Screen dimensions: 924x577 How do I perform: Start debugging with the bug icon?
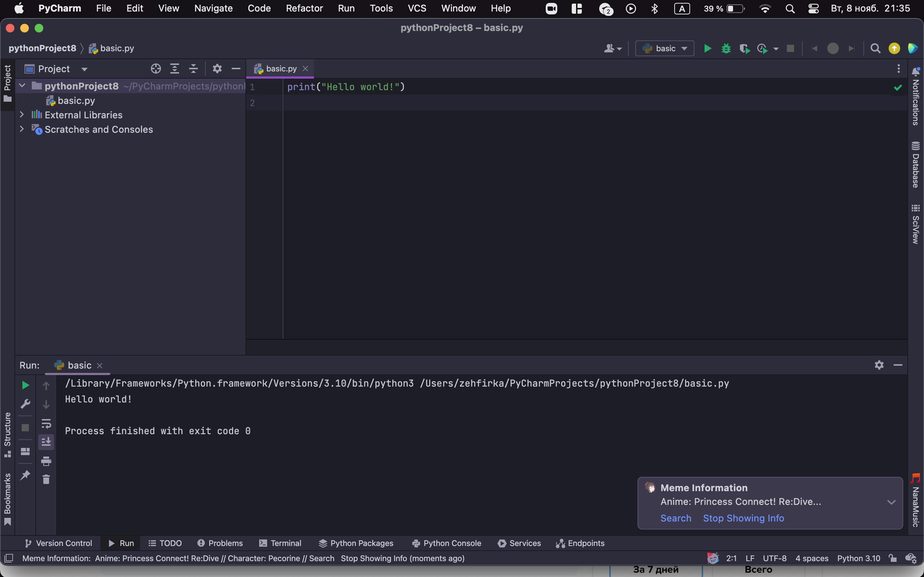pyautogui.click(x=726, y=48)
